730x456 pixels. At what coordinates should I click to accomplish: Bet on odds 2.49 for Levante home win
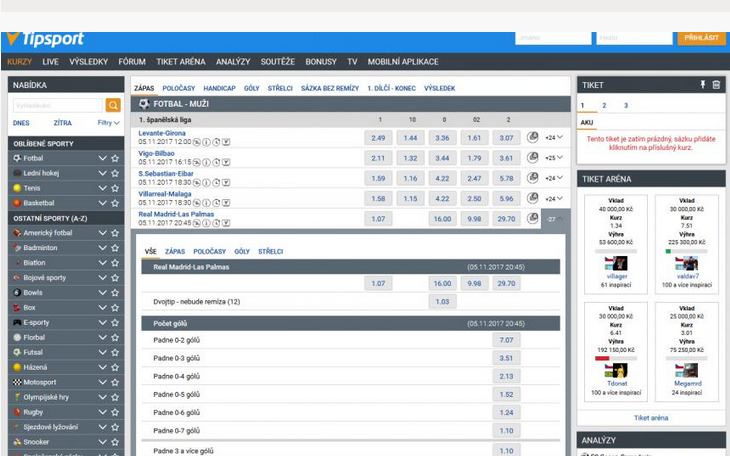[378, 138]
